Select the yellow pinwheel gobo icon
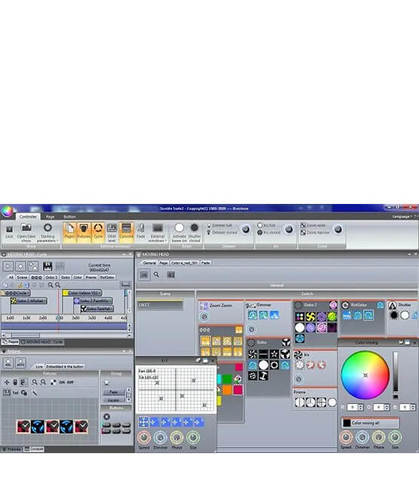Image resolution: width=419 pixels, height=500 pixels. (310, 317)
